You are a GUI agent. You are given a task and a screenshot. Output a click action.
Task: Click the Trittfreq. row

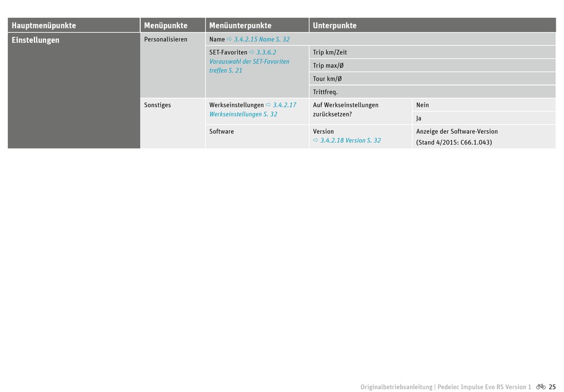325,92
